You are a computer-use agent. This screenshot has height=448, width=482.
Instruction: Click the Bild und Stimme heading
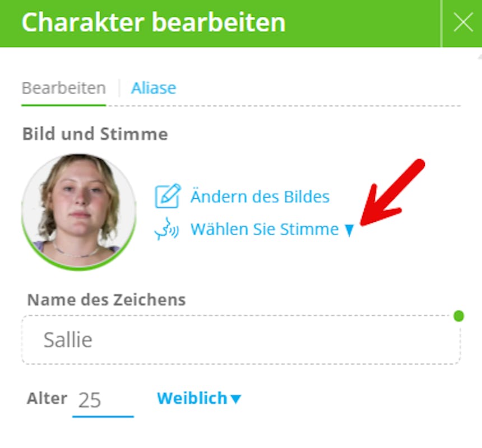(x=95, y=134)
